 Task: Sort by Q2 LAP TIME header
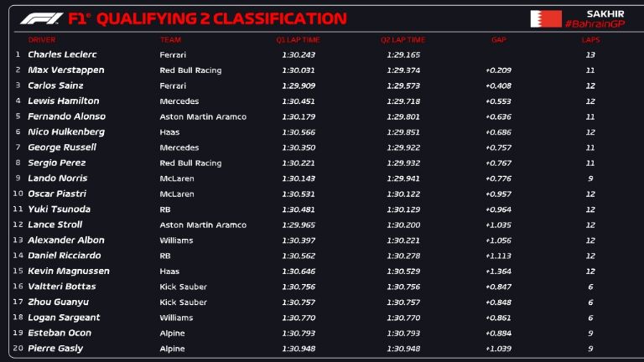pos(402,39)
